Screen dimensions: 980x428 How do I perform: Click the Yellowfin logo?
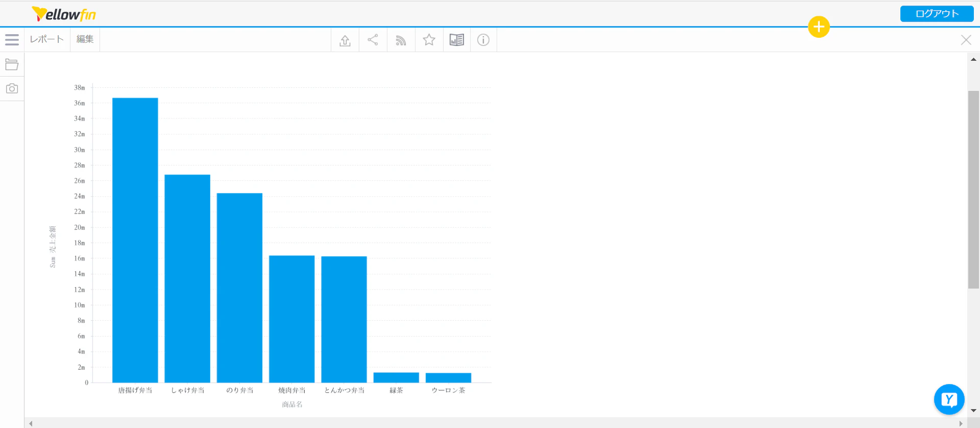coord(64,14)
